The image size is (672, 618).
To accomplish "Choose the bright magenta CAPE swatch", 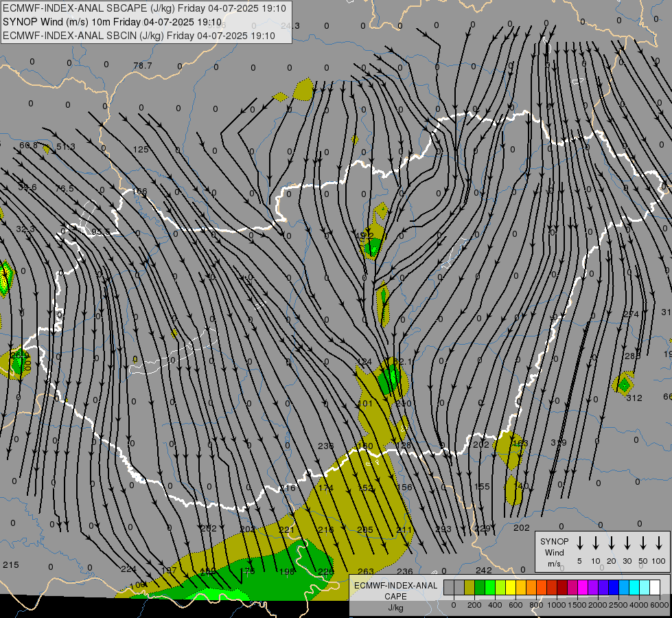I will click(x=583, y=588).
